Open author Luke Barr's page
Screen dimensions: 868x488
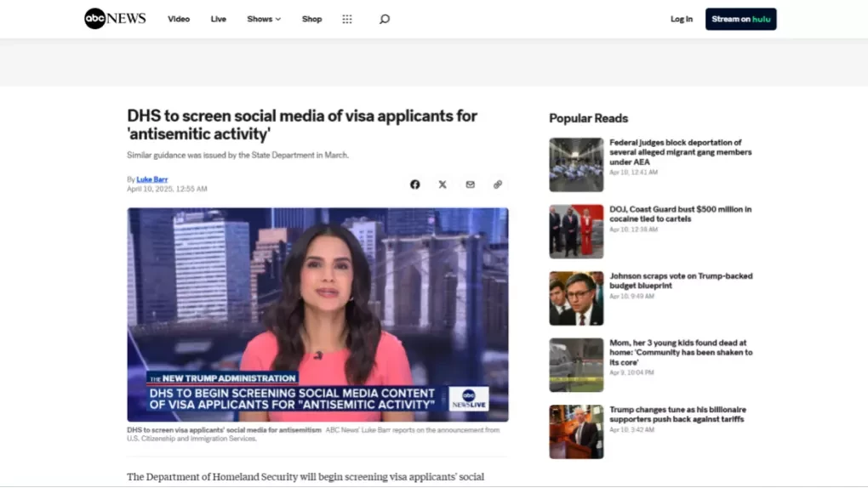(x=152, y=179)
